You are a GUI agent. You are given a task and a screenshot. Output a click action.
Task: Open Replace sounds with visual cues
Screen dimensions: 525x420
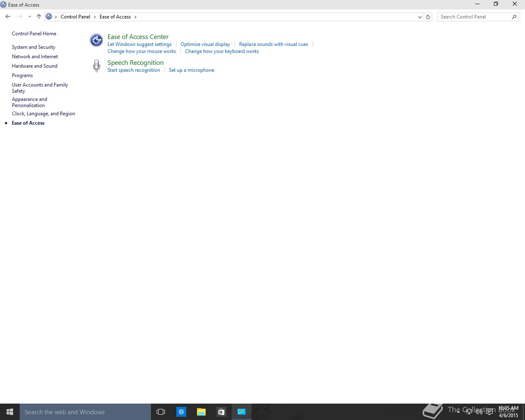pyautogui.click(x=274, y=44)
